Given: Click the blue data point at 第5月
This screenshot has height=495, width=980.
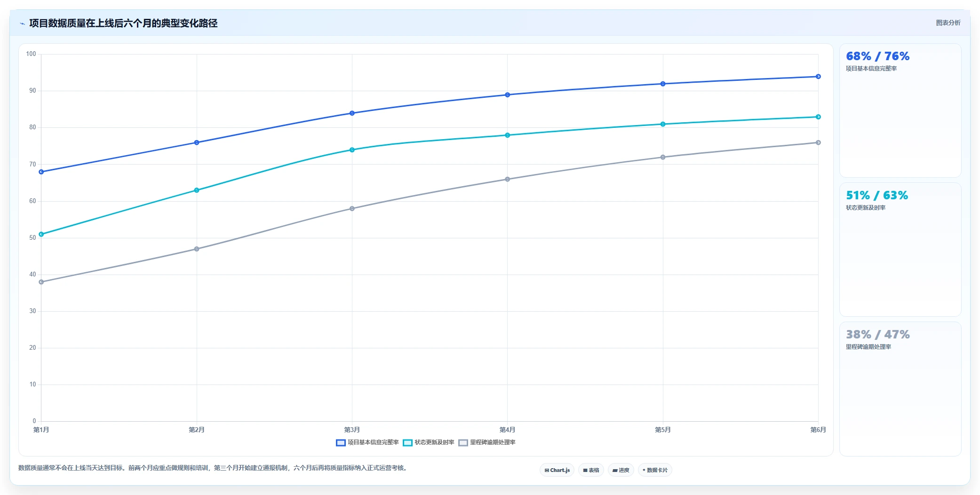Looking at the screenshot, I should (x=663, y=84).
